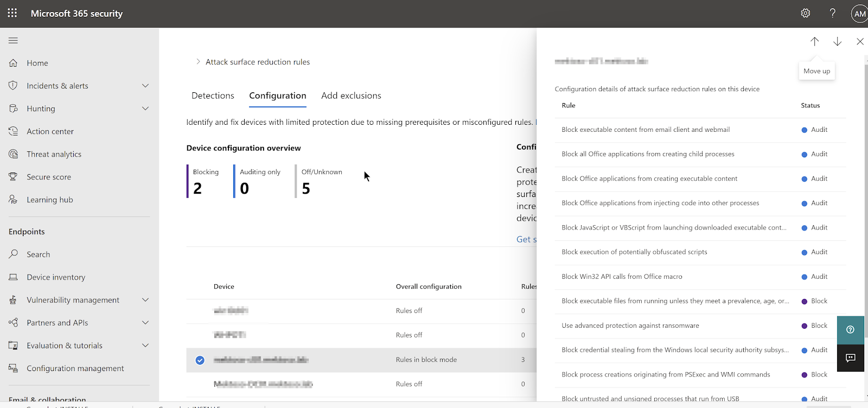Click the teal help widget button
Image resolution: width=868 pixels, height=408 pixels.
[x=851, y=329]
